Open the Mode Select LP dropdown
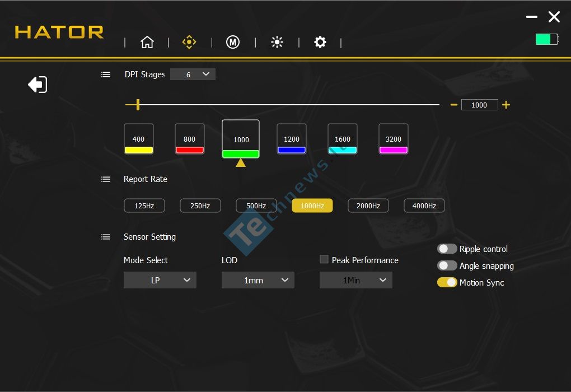The image size is (571, 392). point(160,280)
